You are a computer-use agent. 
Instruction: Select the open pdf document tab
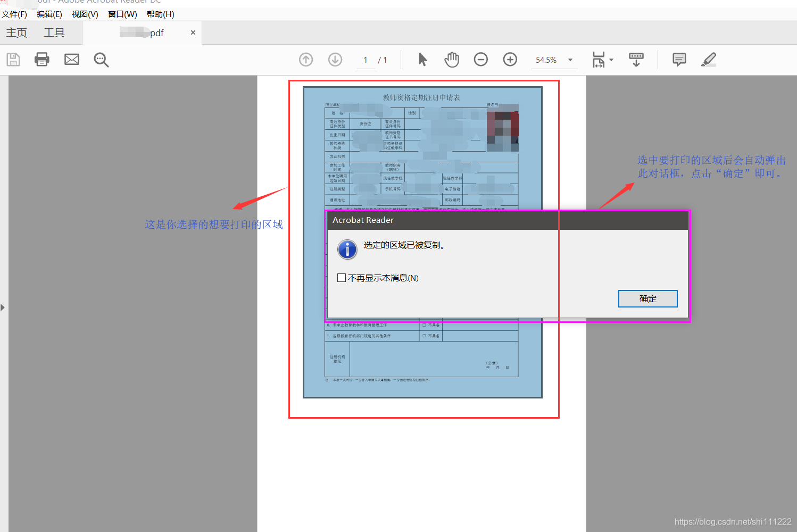pos(142,33)
